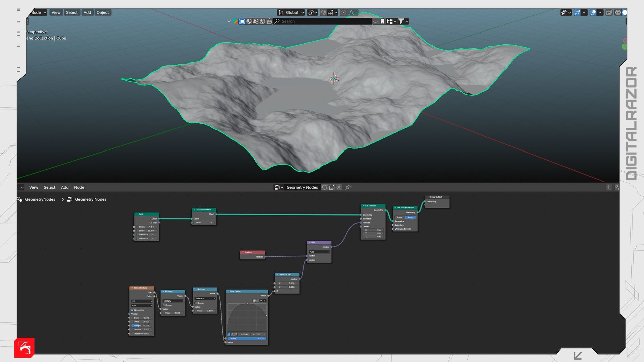
Task: Uncheck Normalize in Noise Texture node
Action: [x=132, y=310]
